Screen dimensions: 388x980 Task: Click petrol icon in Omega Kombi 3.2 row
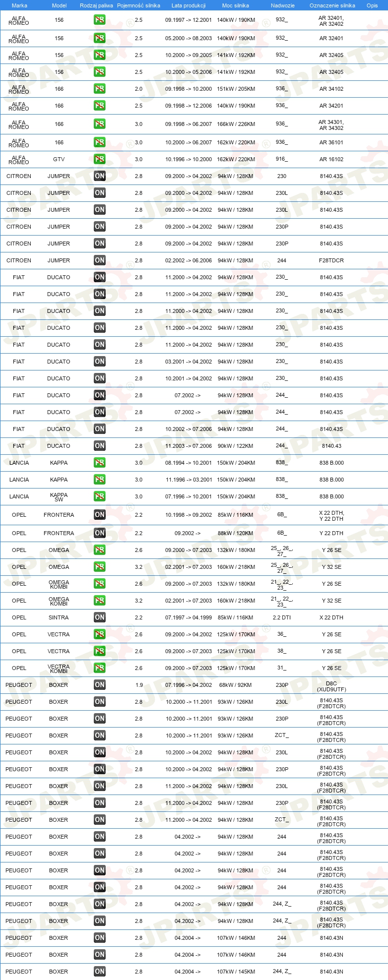pos(100,601)
